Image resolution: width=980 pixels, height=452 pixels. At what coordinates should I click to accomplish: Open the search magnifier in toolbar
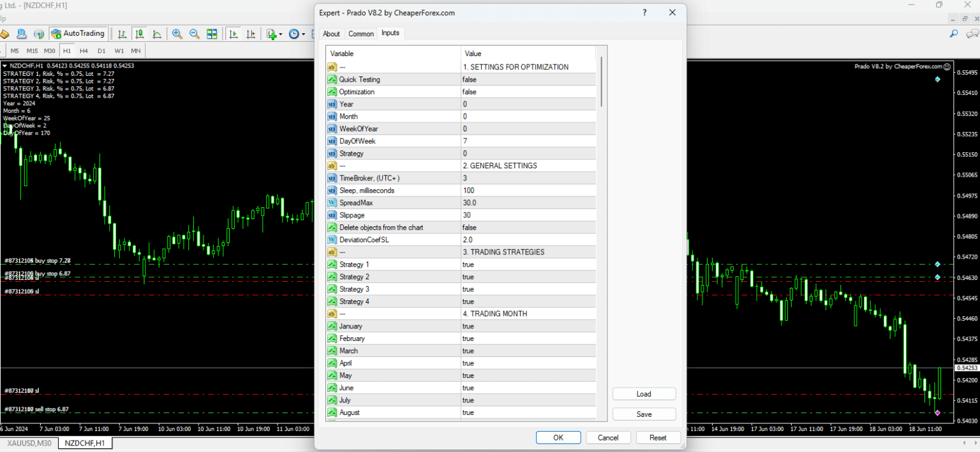pos(954,34)
